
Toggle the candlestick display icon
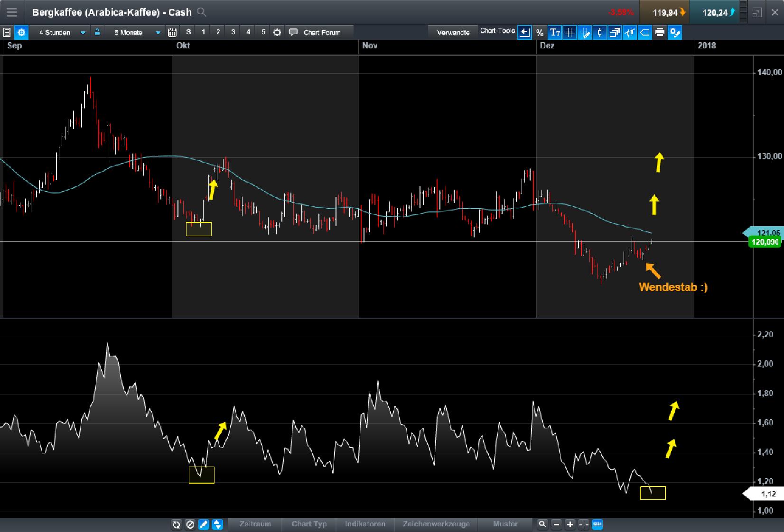click(600, 32)
